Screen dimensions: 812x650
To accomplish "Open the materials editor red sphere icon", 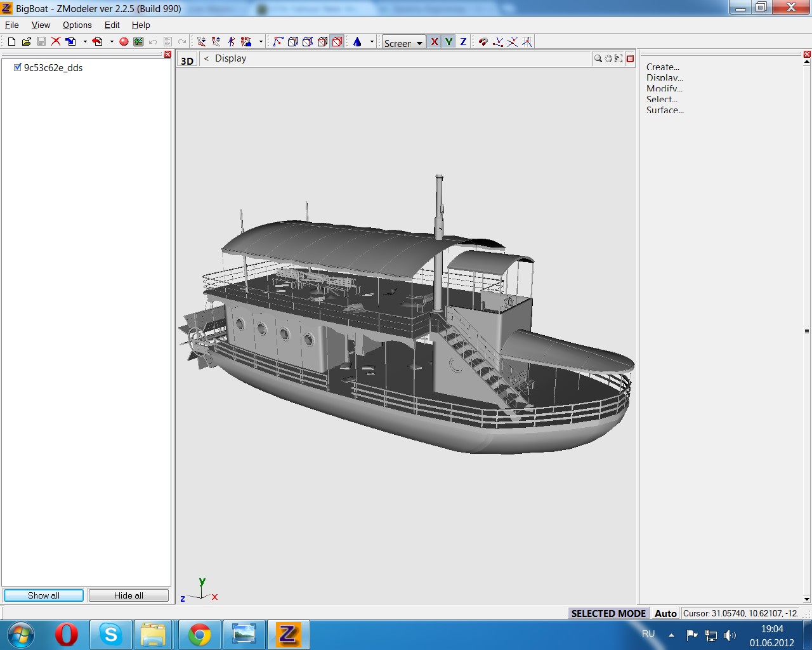I will click(x=124, y=42).
